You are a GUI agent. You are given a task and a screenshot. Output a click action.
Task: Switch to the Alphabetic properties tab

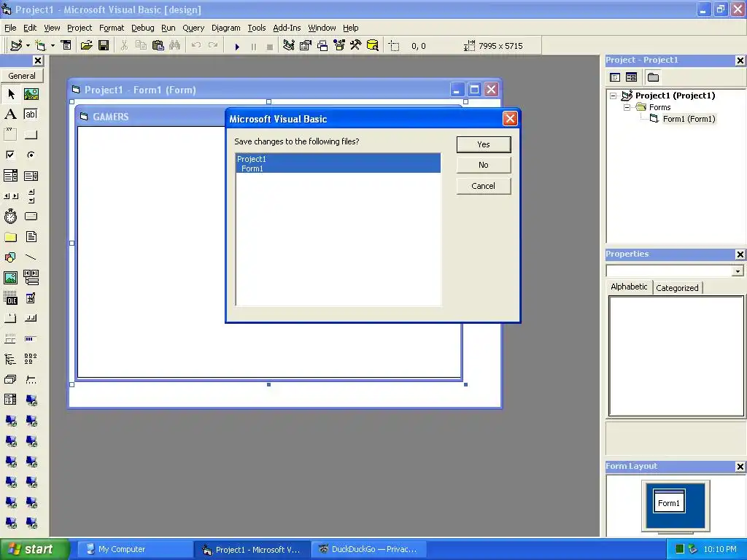[x=629, y=287]
